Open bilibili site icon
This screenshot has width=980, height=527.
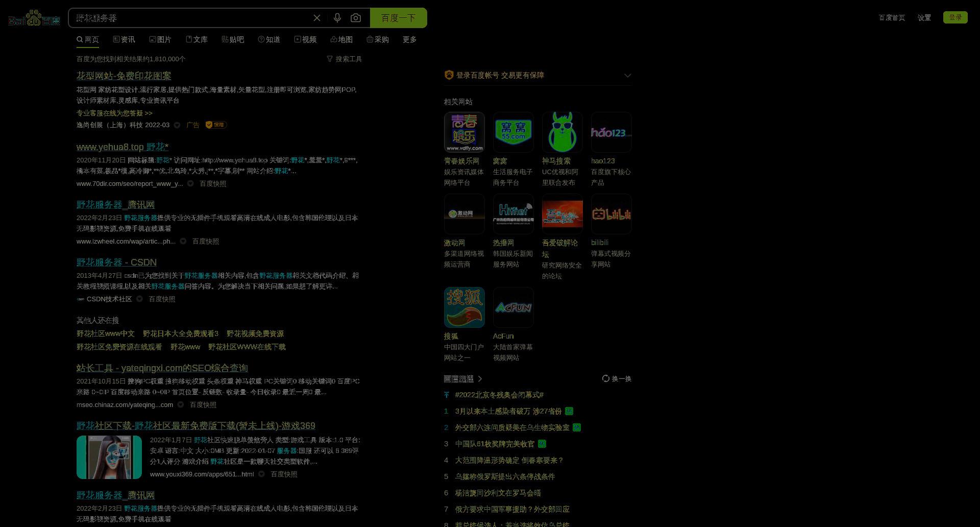click(611, 214)
